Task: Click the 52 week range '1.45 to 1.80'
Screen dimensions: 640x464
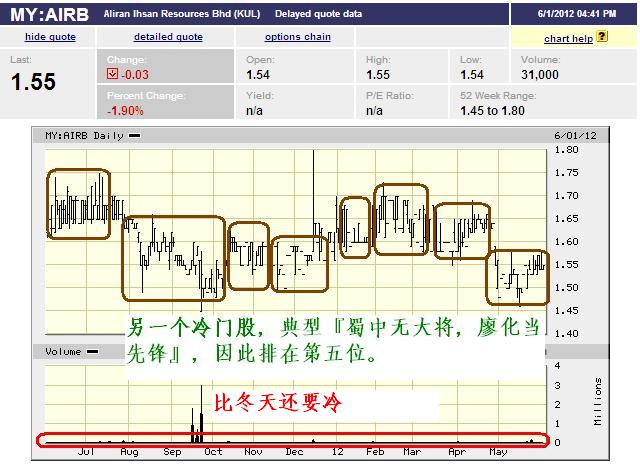Action: (x=492, y=111)
